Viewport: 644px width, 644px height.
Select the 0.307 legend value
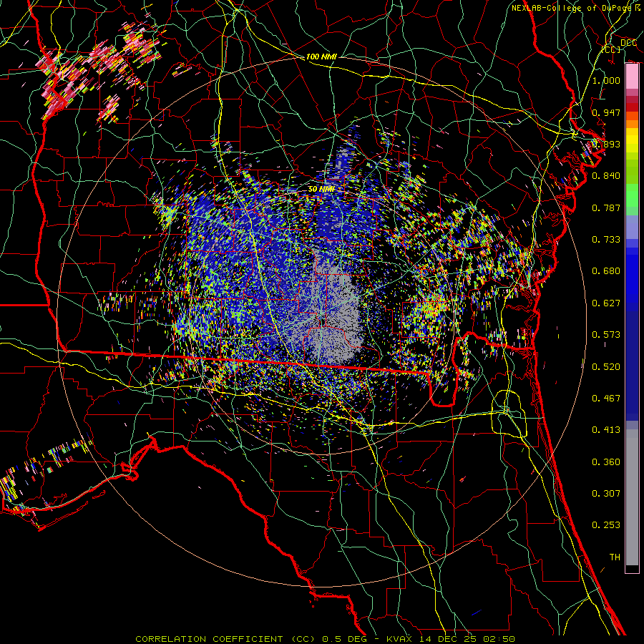click(x=606, y=494)
